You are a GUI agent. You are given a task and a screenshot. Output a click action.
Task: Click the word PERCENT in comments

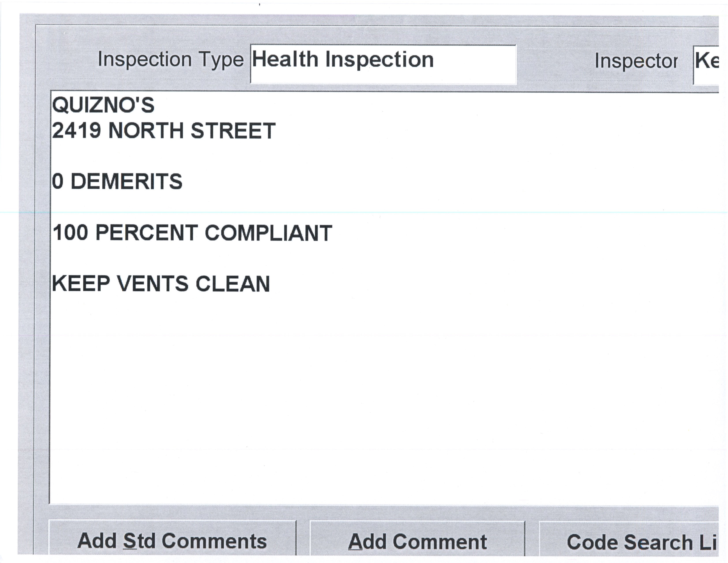tap(147, 232)
